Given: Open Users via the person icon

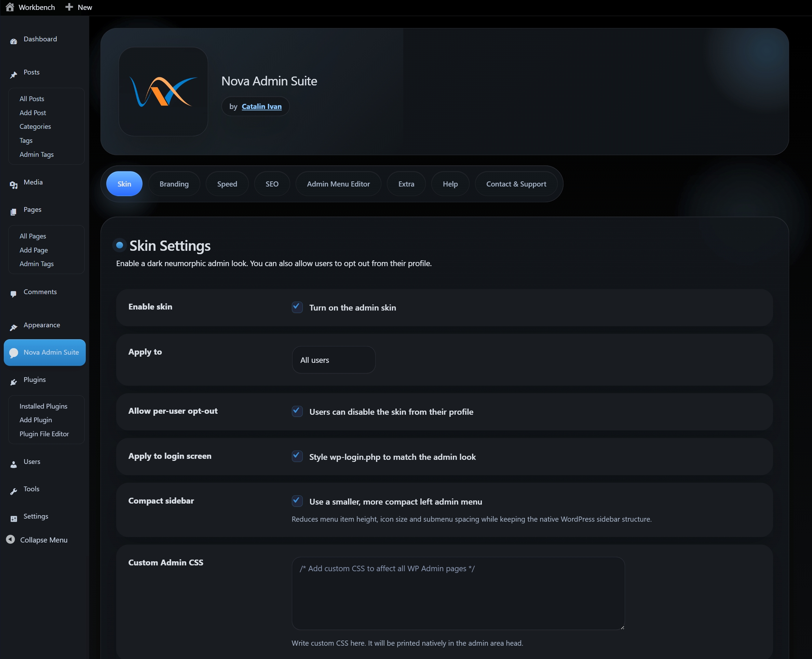Looking at the screenshot, I should tap(13, 464).
